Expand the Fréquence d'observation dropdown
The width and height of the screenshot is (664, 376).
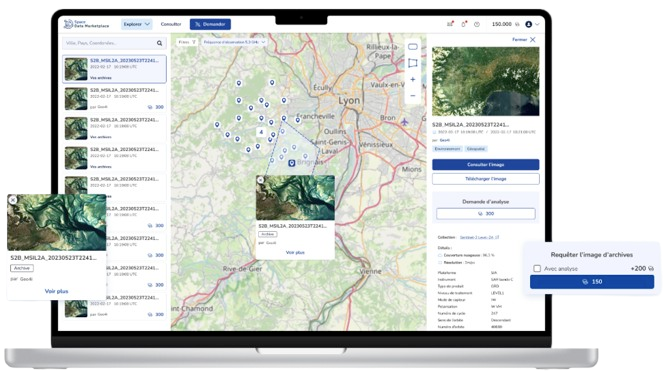(x=234, y=42)
